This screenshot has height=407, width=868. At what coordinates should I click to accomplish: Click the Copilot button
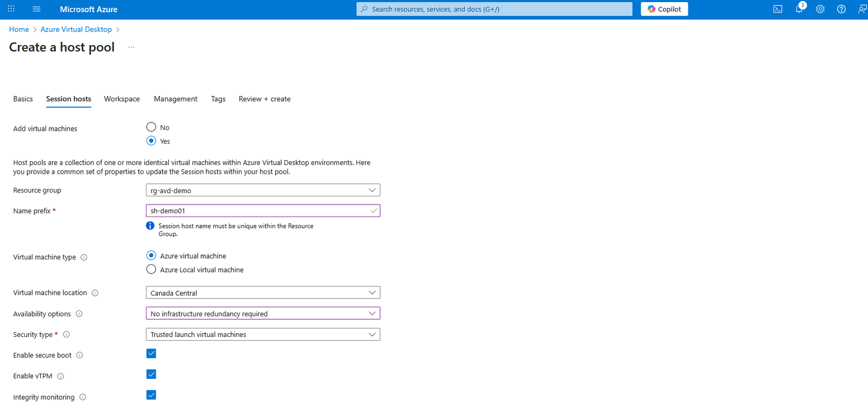pyautogui.click(x=664, y=9)
